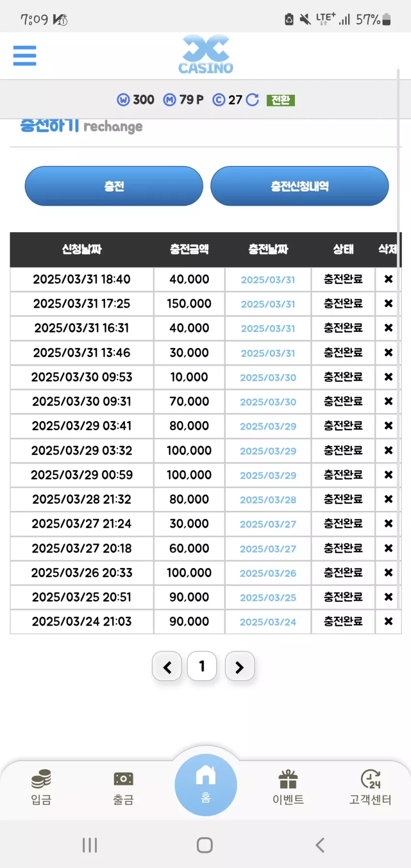Switch to 충전신청내역 tab button

(x=300, y=186)
